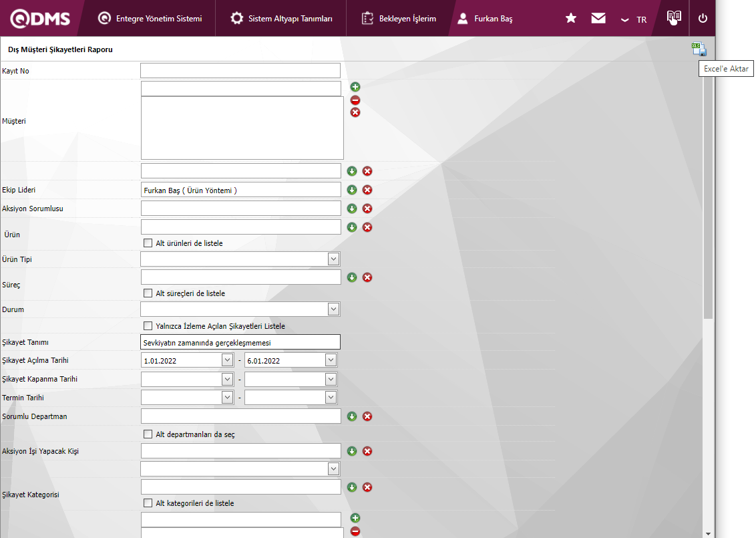756x538 pixels.
Task: Open Termin Tarihi start date picker
Action: pyautogui.click(x=228, y=398)
